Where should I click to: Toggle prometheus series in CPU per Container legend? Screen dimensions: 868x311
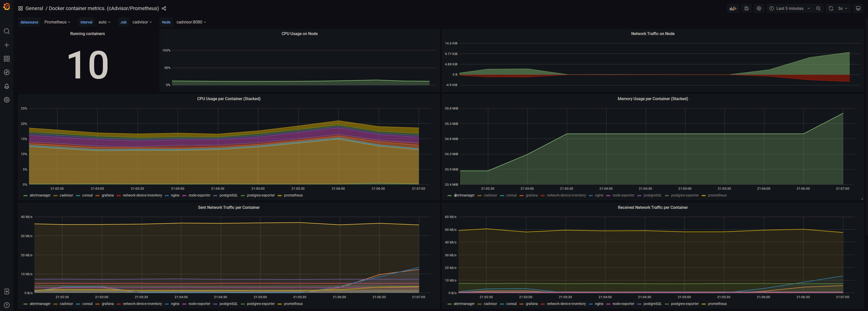pos(293,195)
